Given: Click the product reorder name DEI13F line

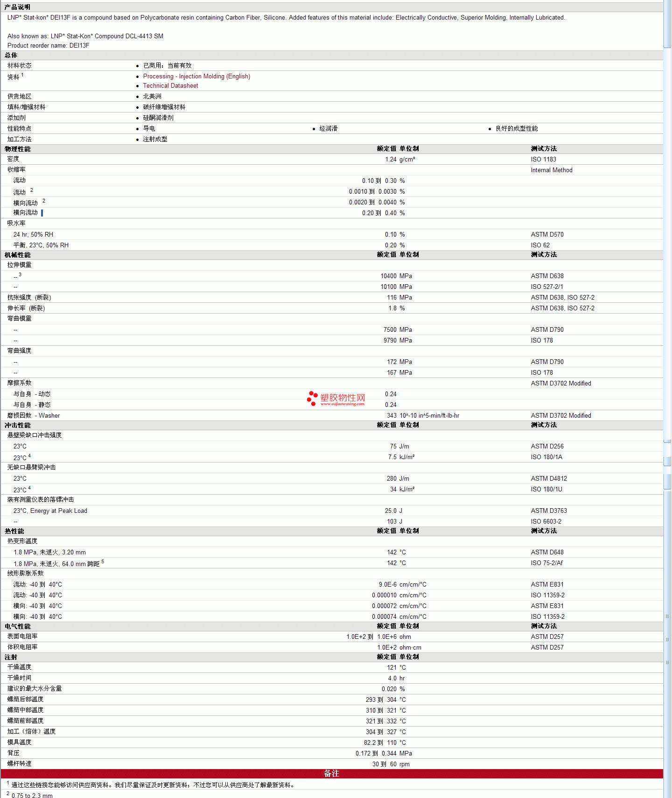Looking at the screenshot, I should pos(48,46).
